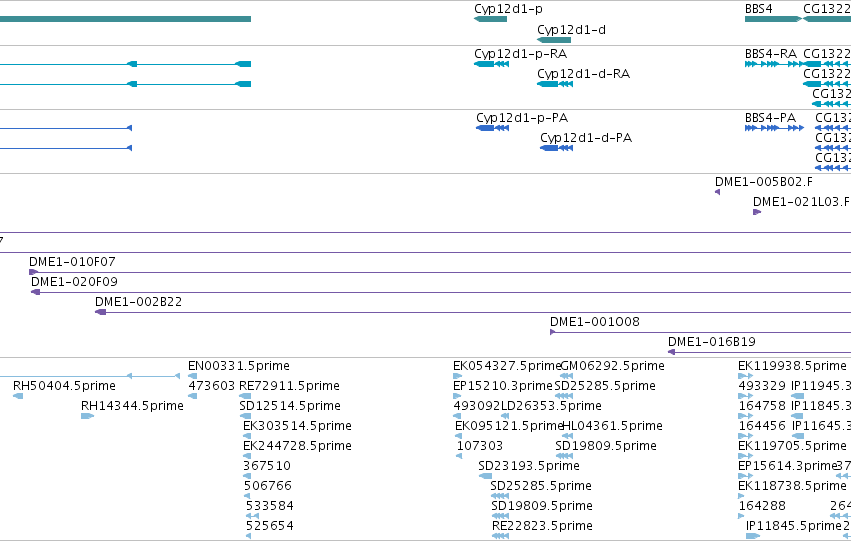Image resolution: width=851 pixels, height=541 pixels.
Task: Open EST HL04361.5prime
Action: (612, 426)
